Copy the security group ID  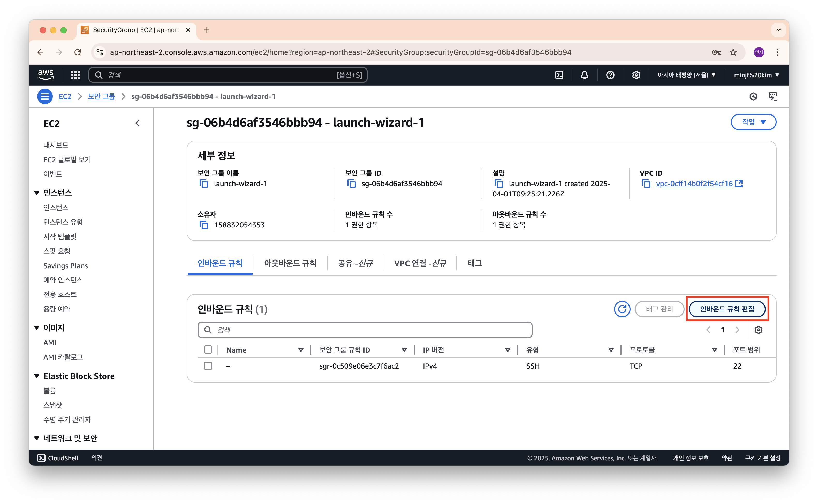pyautogui.click(x=351, y=184)
